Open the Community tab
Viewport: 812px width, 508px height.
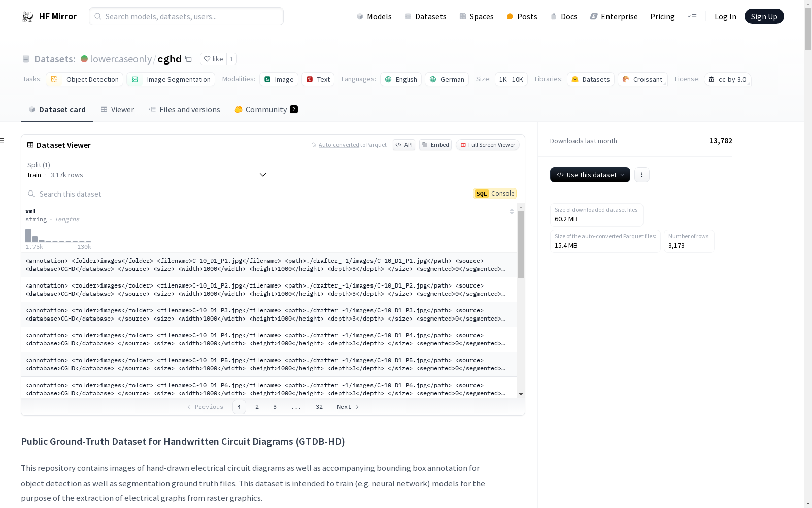266,109
